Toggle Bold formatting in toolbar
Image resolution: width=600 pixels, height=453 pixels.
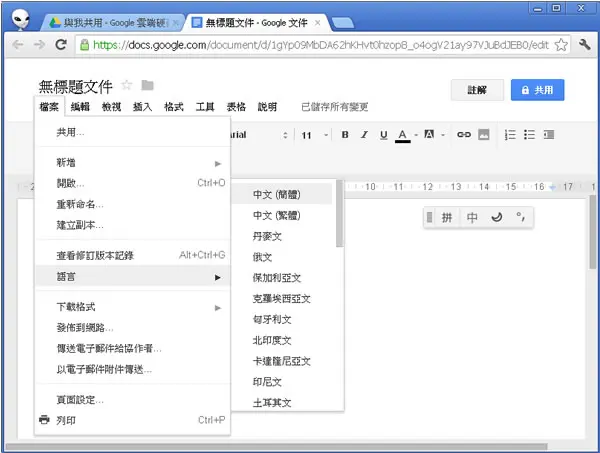345,135
